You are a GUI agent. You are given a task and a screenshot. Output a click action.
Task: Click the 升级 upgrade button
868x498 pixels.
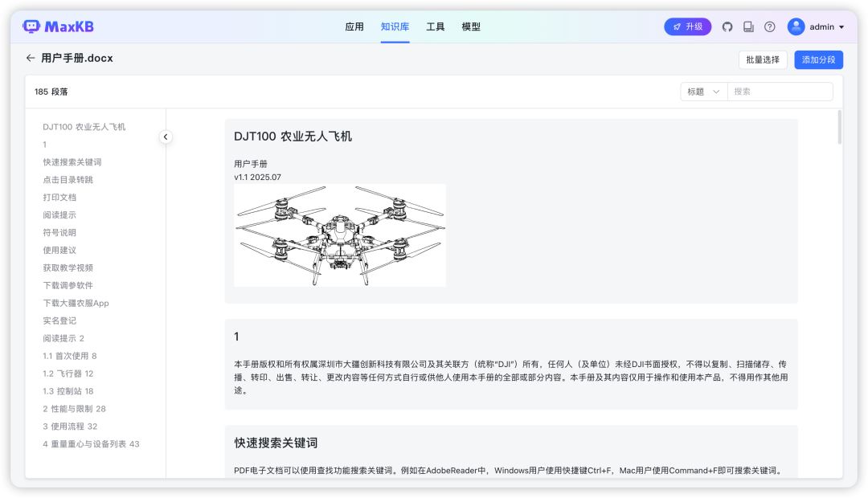(x=687, y=27)
